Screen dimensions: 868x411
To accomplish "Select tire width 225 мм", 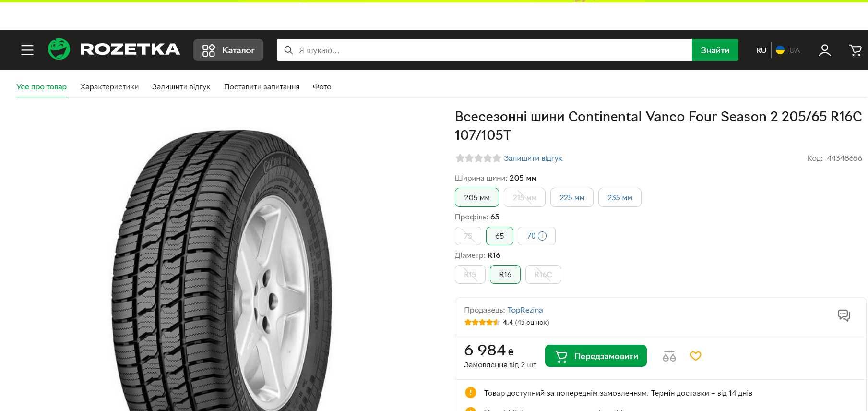I will click(572, 197).
